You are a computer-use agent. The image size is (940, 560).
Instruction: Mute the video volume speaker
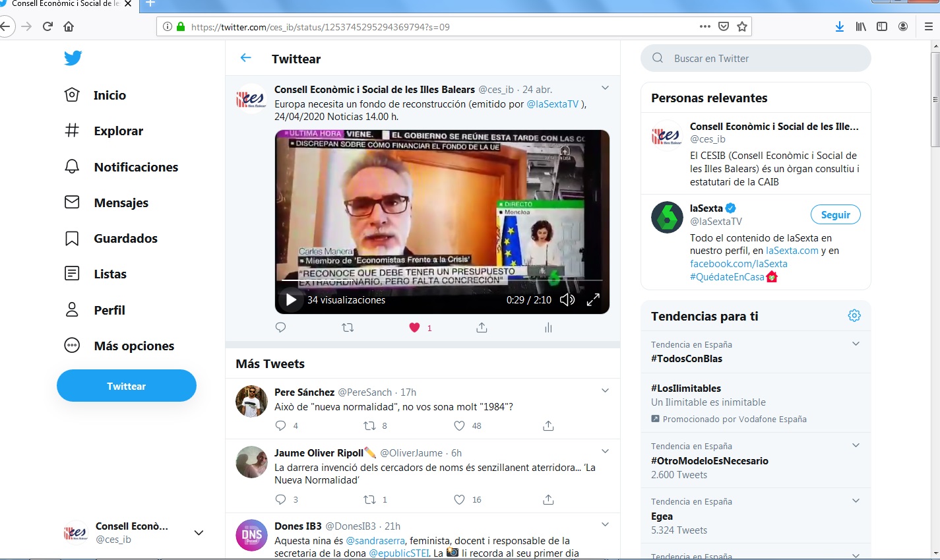click(x=567, y=300)
